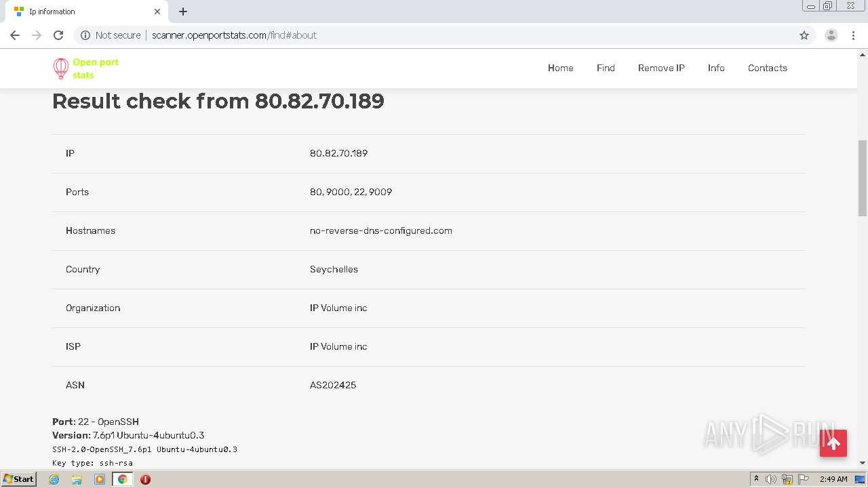Open the Info menu item
The height and width of the screenshot is (488, 868).
click(716, 68)
